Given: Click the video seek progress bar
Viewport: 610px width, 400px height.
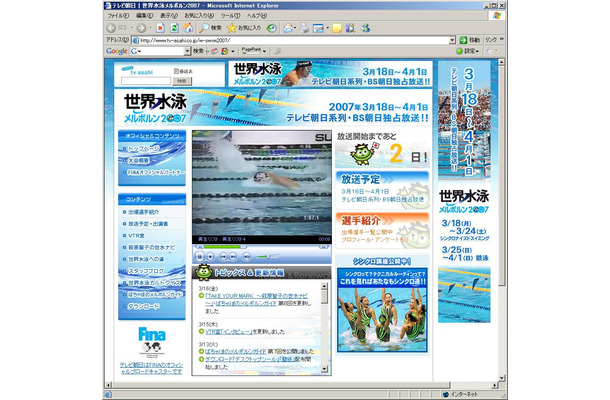Looking at the screenshot, I should [x=261, y=247].
